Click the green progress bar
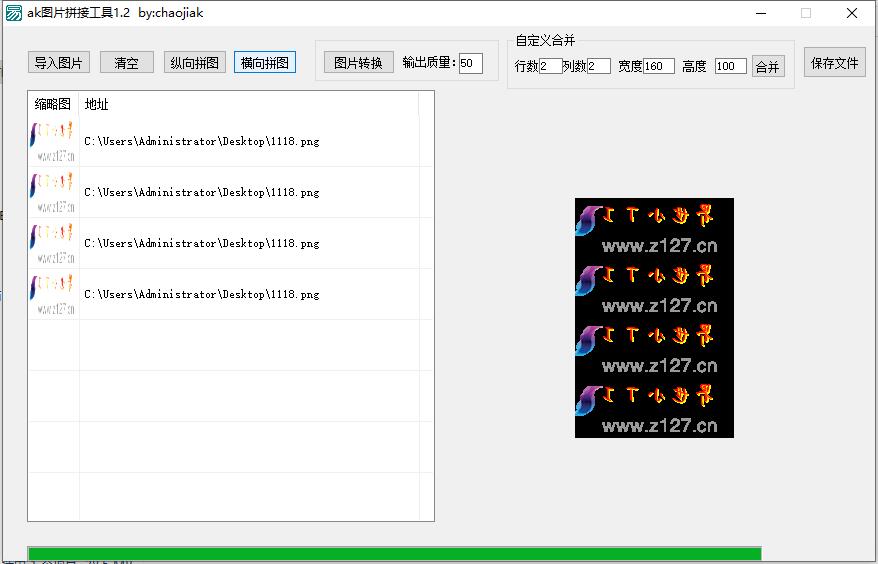 [x=394, y=553]
